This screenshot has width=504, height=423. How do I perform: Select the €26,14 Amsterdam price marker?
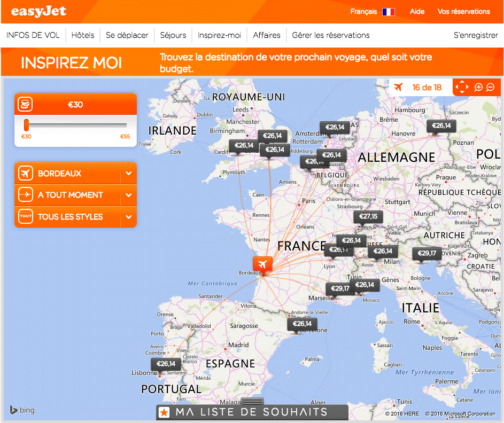[335, 128]
